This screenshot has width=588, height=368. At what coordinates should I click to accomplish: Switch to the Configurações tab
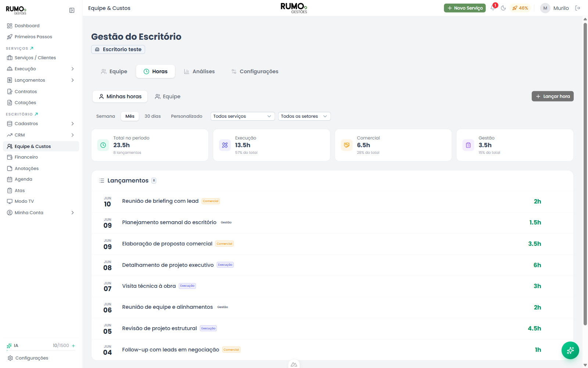point(255,71)
